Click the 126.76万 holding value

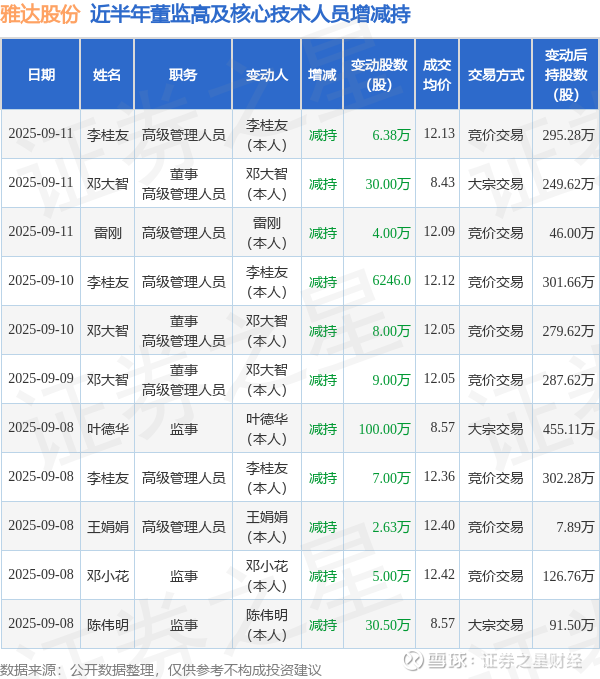tap(568, 575)
